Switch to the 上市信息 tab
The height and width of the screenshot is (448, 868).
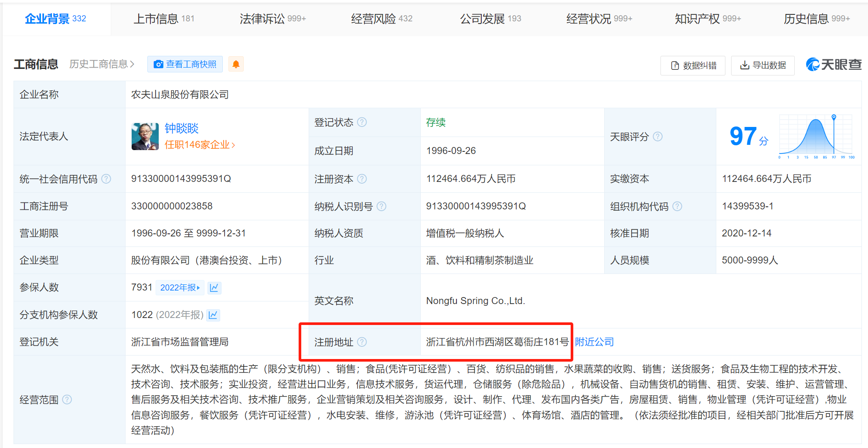(x=164, y=19)
